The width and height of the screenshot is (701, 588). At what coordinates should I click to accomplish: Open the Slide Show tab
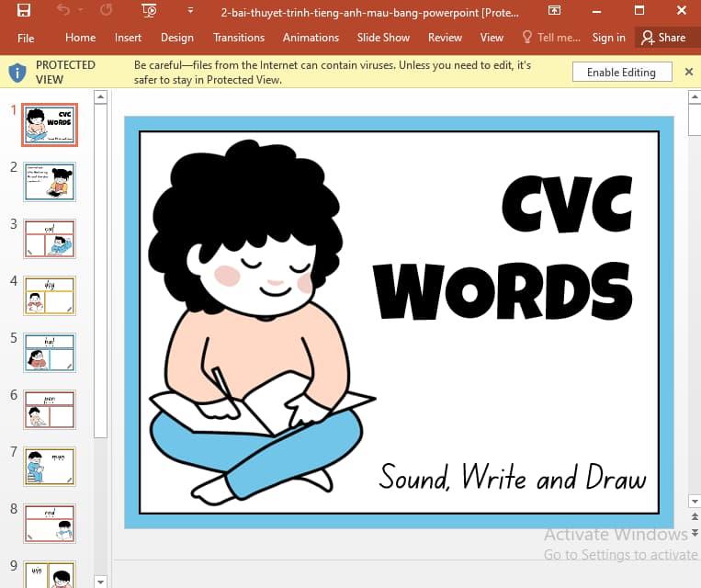point(383,38)
